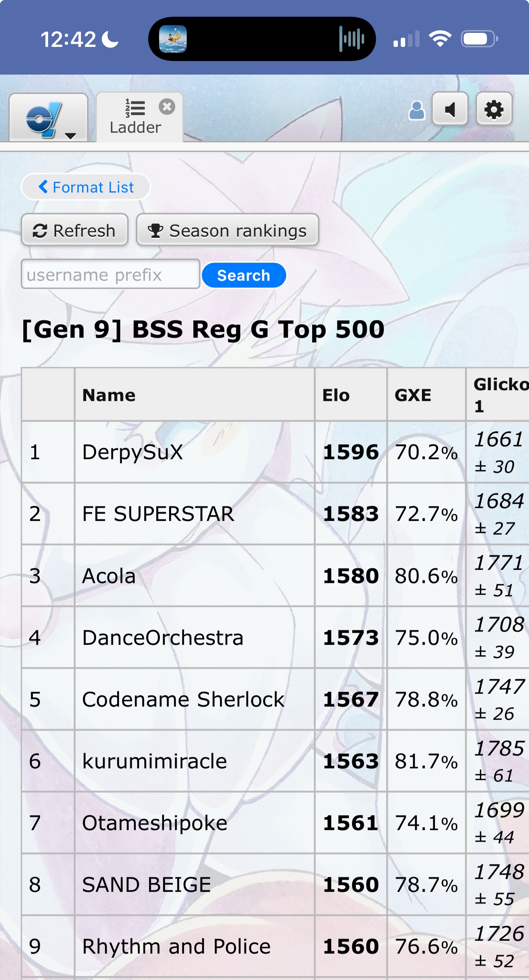
Task: Mute sound using the speaker icon
Action: click(450, 109)
